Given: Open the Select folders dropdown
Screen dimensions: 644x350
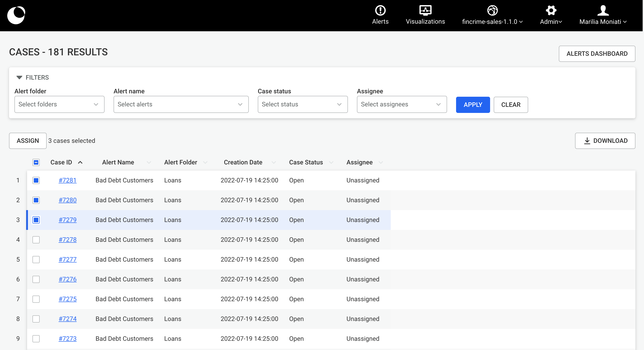Looking at the screenshot, I should point(59,104).
